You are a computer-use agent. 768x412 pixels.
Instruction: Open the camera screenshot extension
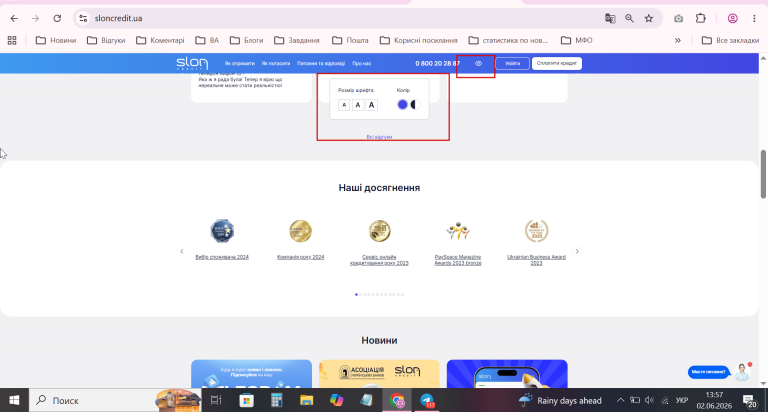click(x=678, y=19)
